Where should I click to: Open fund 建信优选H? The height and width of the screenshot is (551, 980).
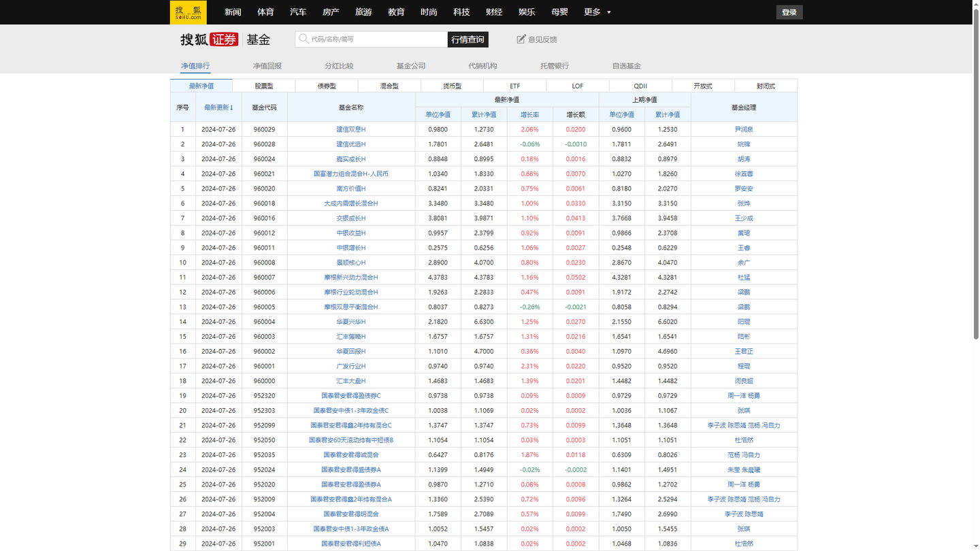click(x=351, y=144)
